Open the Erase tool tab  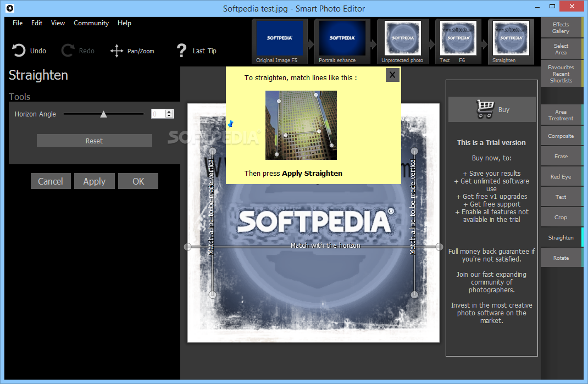pyautogui.click(x=562, y=156)
